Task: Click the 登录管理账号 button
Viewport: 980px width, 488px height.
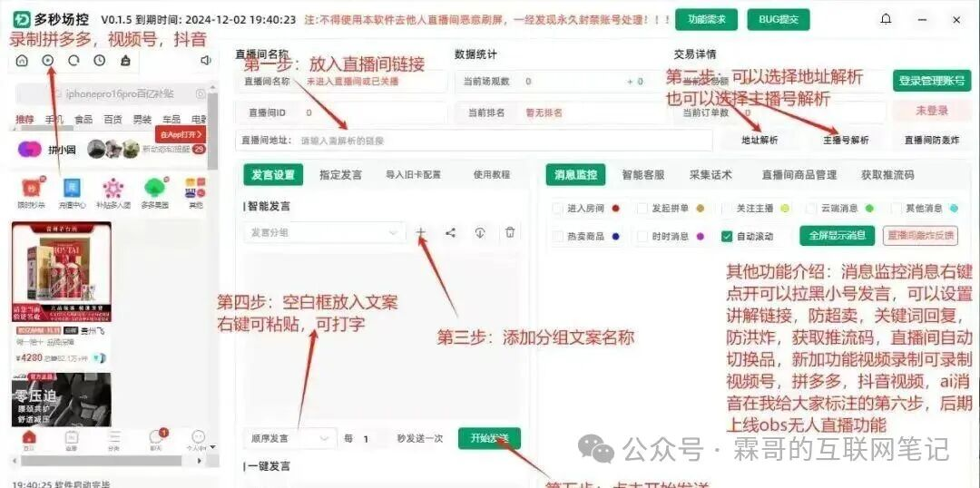Action: (932, 81)
